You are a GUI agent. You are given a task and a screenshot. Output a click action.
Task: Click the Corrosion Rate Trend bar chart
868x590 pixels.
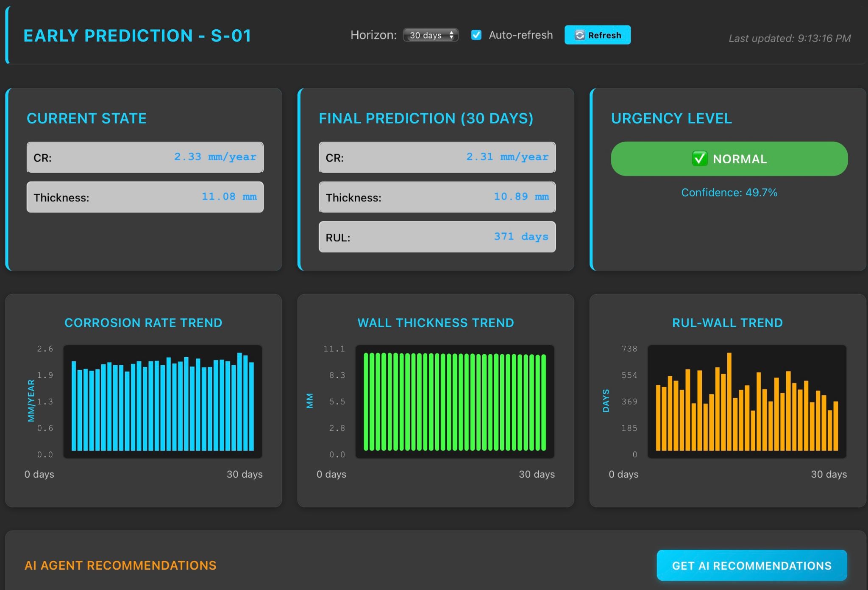163,402
